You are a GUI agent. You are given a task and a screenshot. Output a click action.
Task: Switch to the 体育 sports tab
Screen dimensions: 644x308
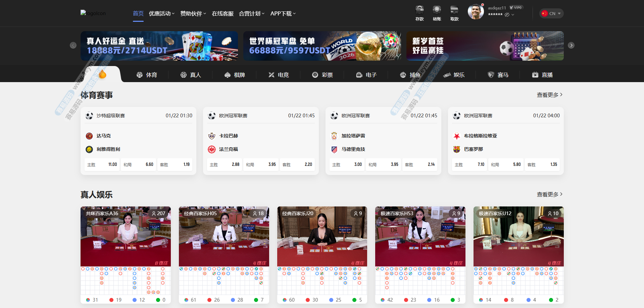pyautogui.click(x=147, y=75)
